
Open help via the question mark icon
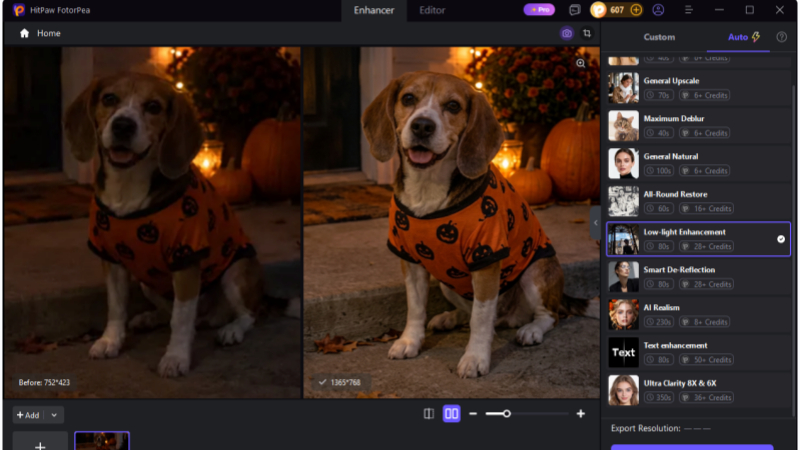tap(781, 37)
